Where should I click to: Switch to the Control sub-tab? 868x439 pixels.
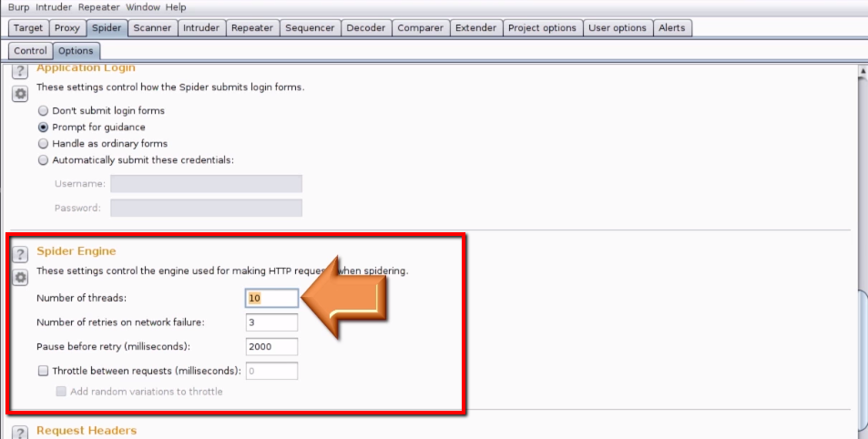pyautogui.click(x=30, y=50)
